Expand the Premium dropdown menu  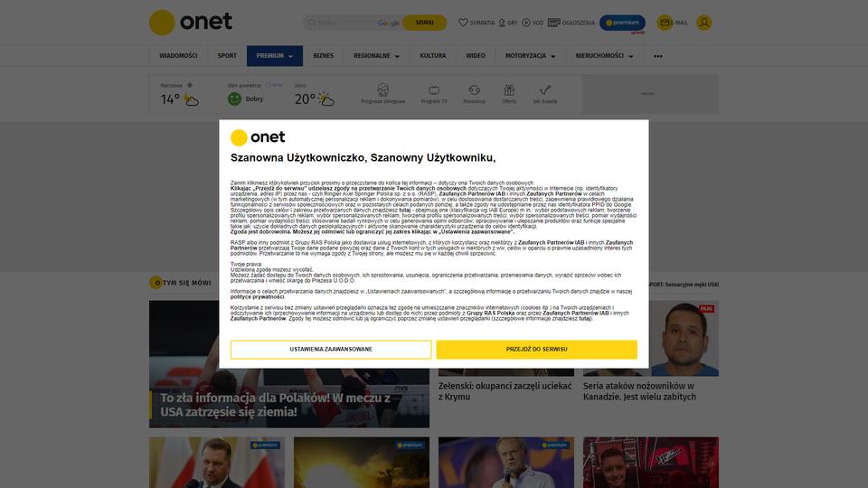point(275,56)
